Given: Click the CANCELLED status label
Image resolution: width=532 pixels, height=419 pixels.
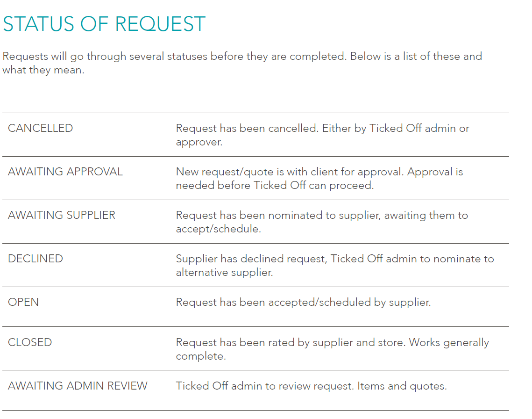Looking at the screenshot, I should (40, 128).
